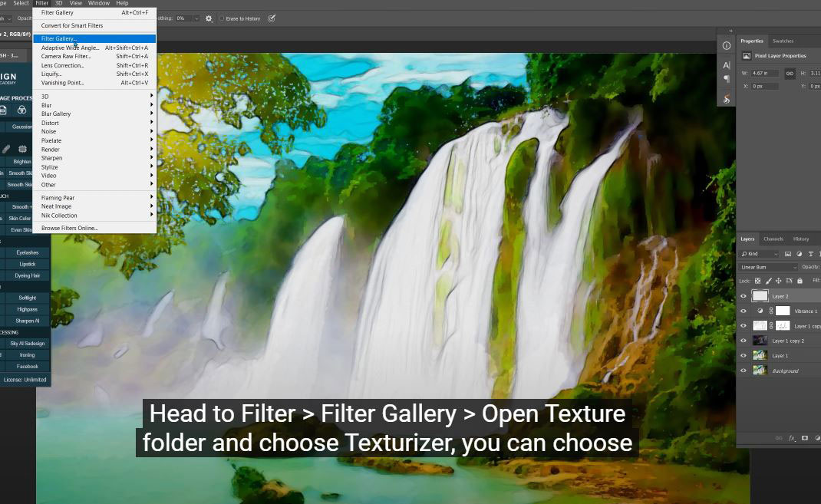The height and width of the screenshot is (504, 821).
Task: Switch to the Channels tab
Action: pyautogui.click(x=773, y=239)
